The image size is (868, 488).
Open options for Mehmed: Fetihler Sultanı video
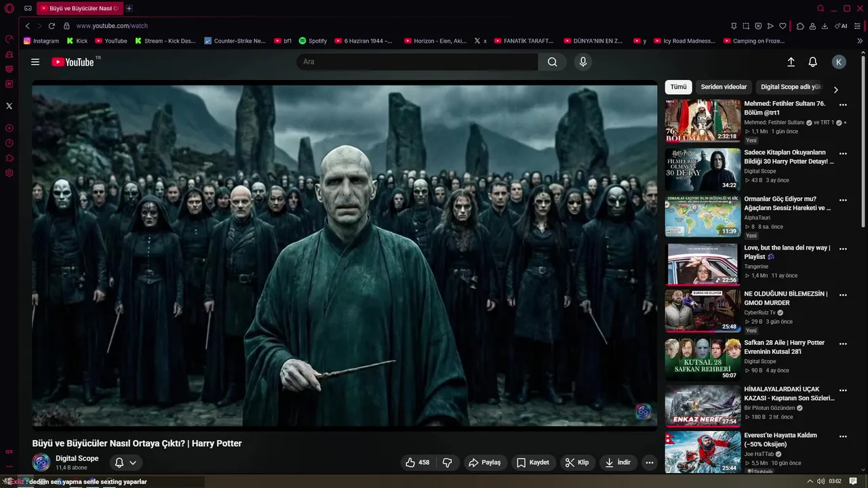843,105
